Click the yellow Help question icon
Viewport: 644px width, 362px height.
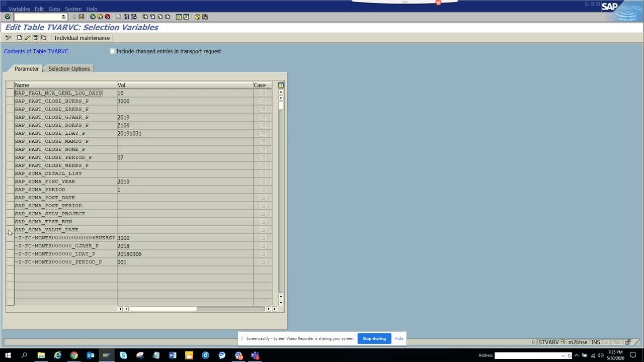(x=197, y=17)
